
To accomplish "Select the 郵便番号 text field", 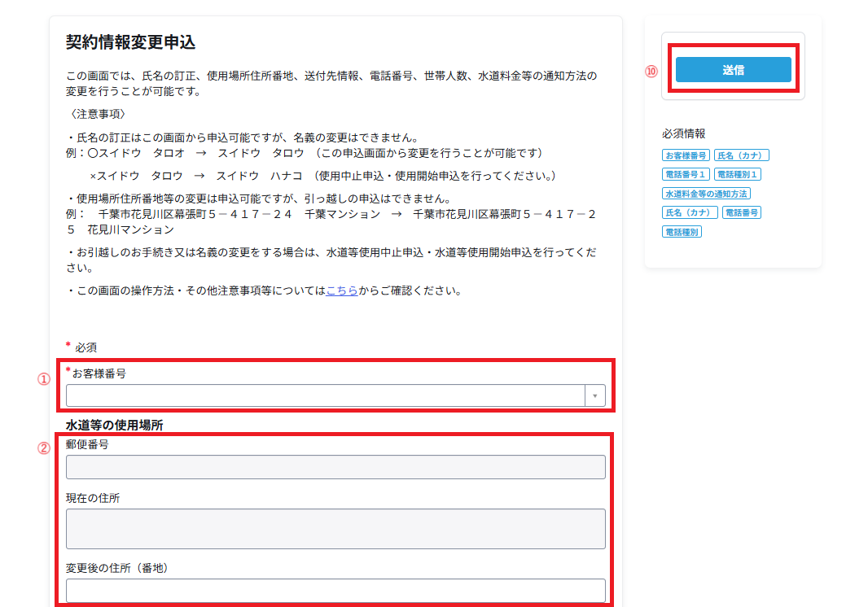I will pos(335,467).
